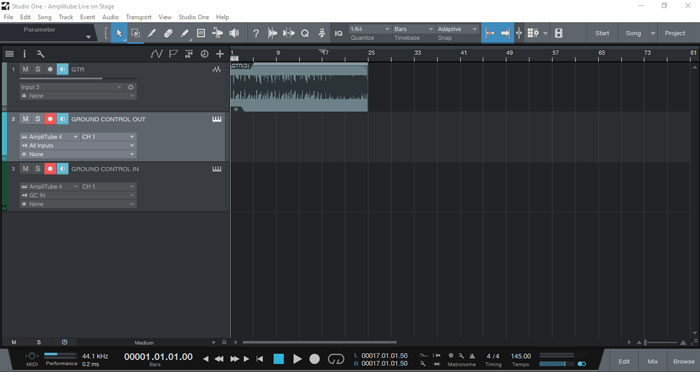Open the File menu
This screenshot has width=700, height=372.
pos(8,17)
